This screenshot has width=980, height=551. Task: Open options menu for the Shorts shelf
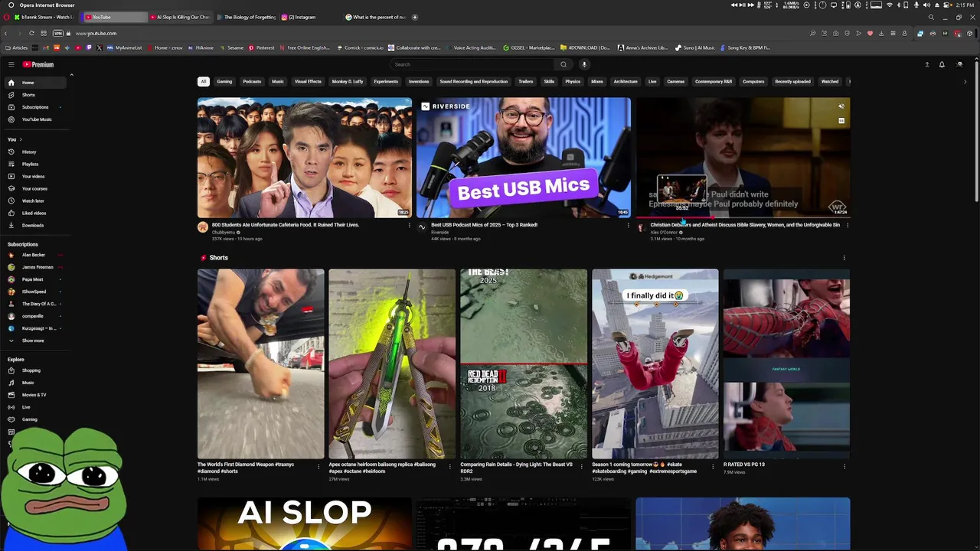pyautogui.click(x=844, y=258)
